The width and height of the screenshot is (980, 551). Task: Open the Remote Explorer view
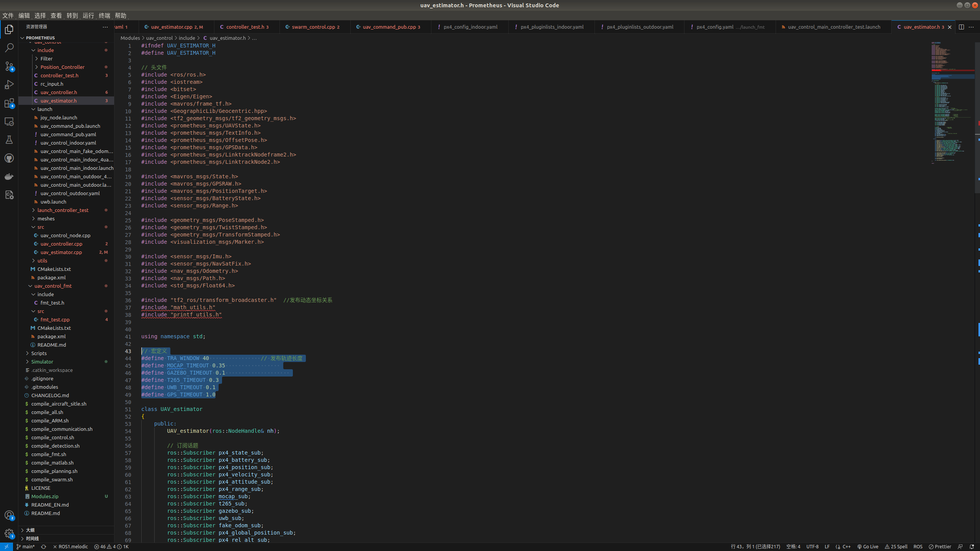point(9,121)
